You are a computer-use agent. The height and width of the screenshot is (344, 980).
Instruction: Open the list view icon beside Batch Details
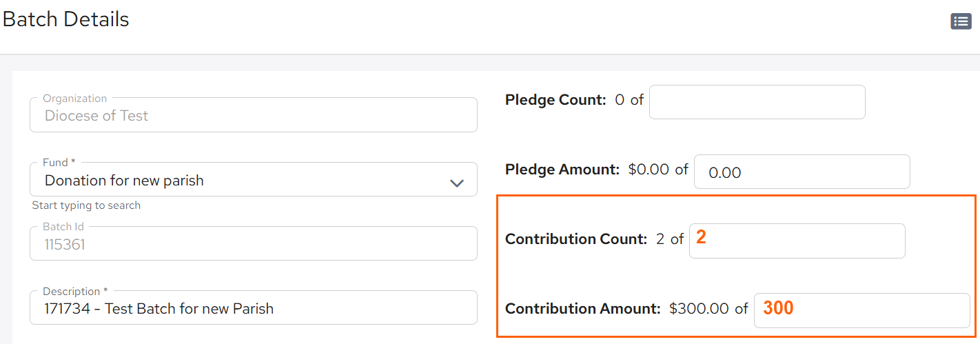961,21
